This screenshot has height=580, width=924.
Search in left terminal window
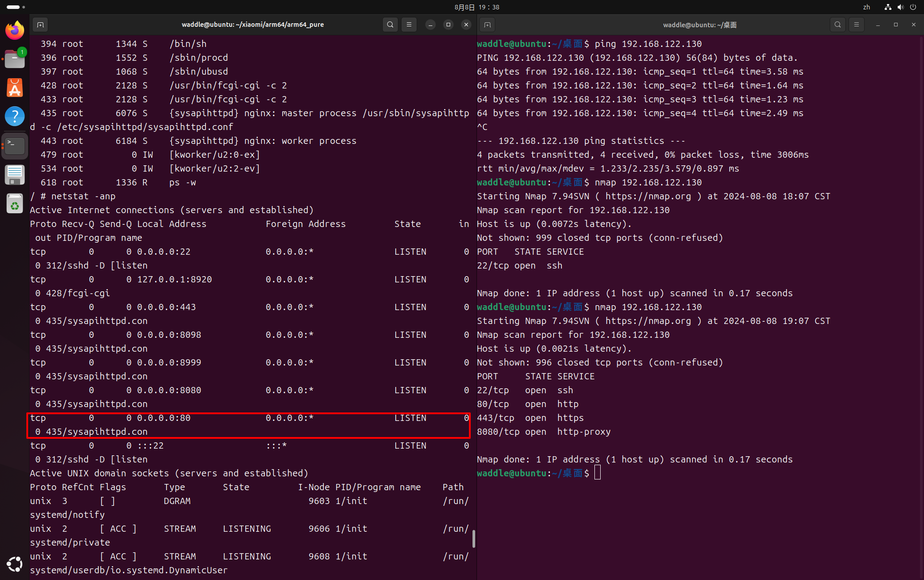tap(390, 25)
